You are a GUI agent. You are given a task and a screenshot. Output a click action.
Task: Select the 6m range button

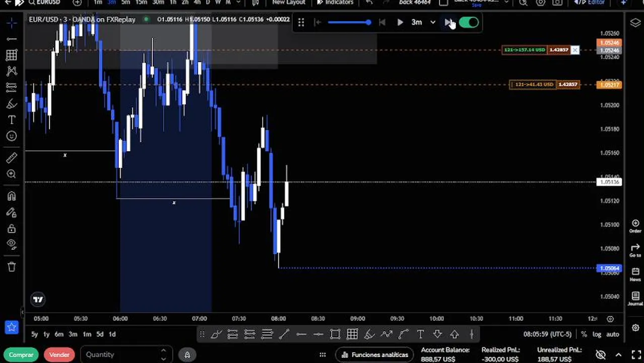click(59, 334)
